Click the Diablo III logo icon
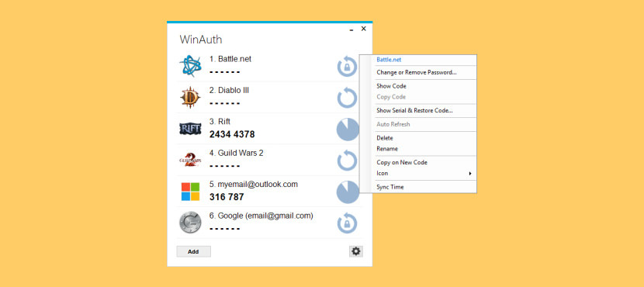 [x=190, y=97]
